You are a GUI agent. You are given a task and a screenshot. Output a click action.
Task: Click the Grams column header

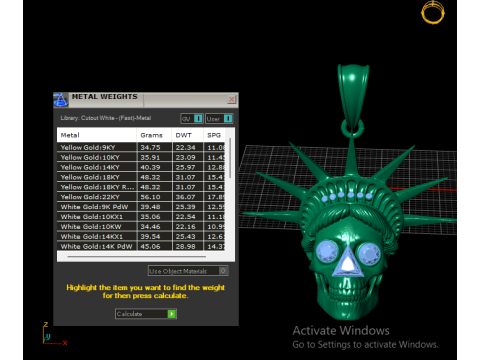[x=154, y=135]
